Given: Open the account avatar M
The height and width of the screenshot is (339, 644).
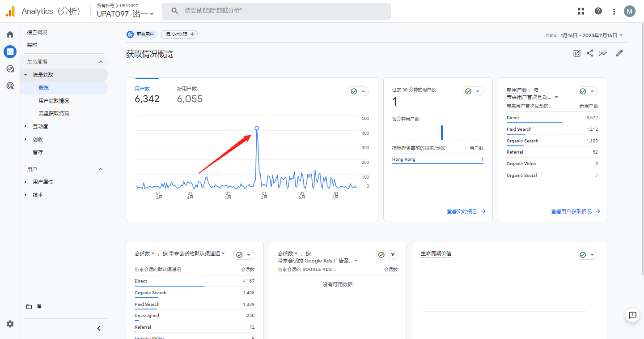Looking at the screenshot, I should (x=630, y=11).
